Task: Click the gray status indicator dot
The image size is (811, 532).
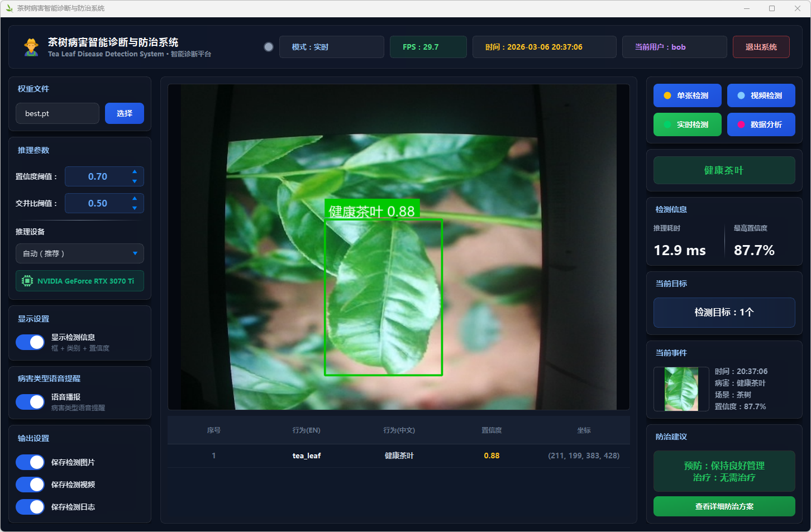Action: point(269,47)
